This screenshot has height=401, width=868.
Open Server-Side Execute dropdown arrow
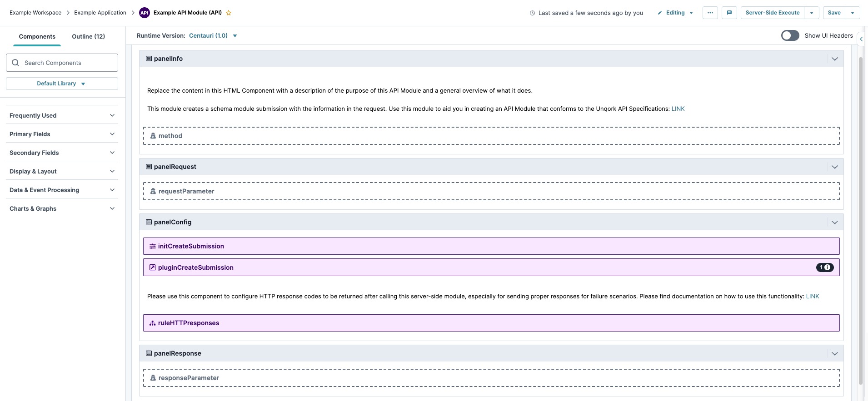pyautogui.click(x=812, y=13)
